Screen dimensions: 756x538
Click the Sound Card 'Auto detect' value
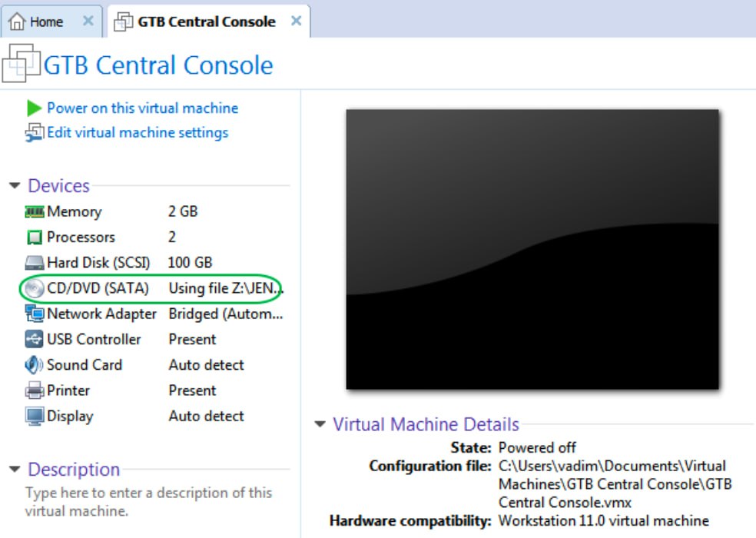tap(207, 365)
